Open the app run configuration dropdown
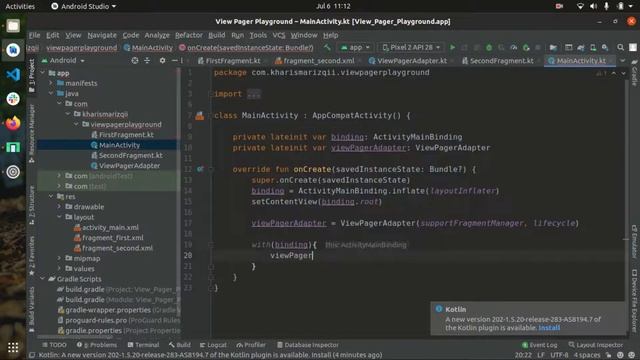Viewport: 640px width, 360px height. [x=356, y=47]
